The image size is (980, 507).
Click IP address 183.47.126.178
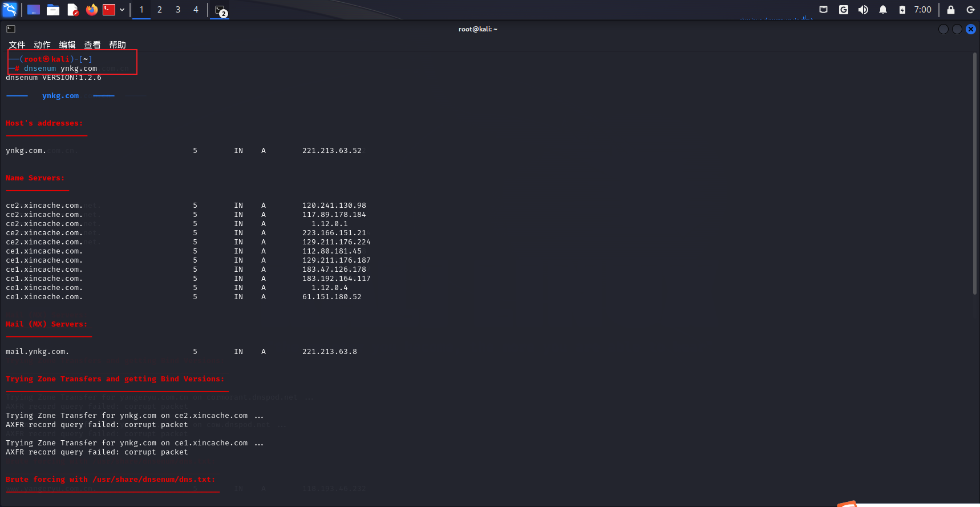pyautogui.click(x=334, y=269)
